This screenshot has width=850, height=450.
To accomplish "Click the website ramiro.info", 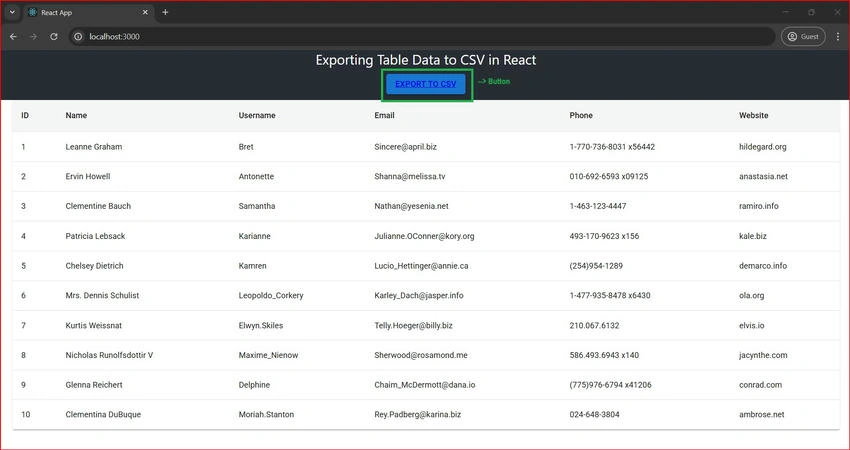I will (x=758, y=206).
